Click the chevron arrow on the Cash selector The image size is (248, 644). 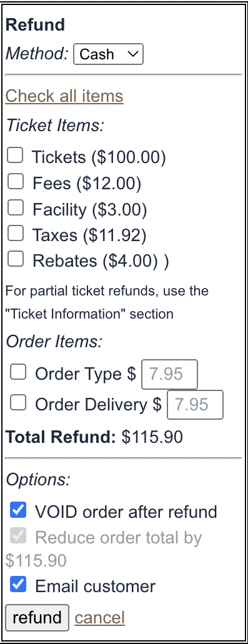pos(132,54)
